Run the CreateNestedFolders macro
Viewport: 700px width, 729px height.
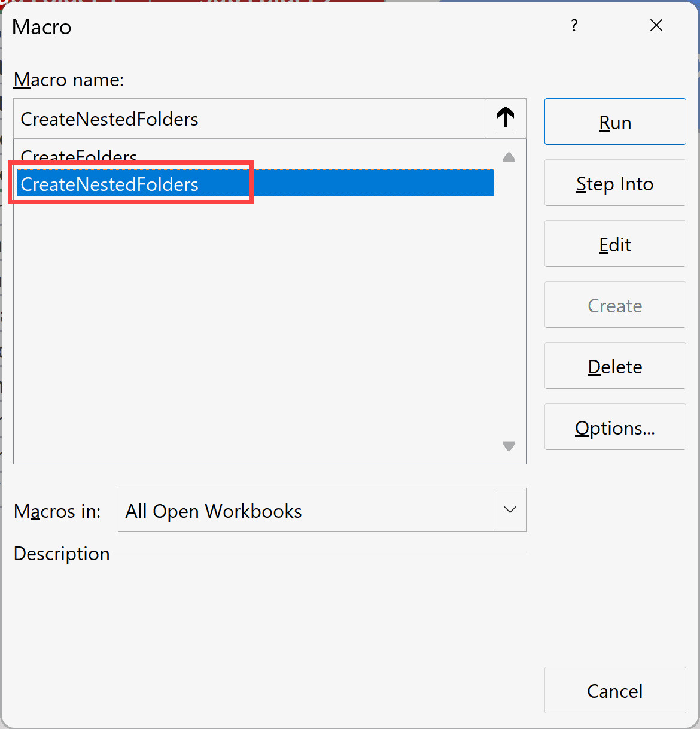[x=614, y=121]
